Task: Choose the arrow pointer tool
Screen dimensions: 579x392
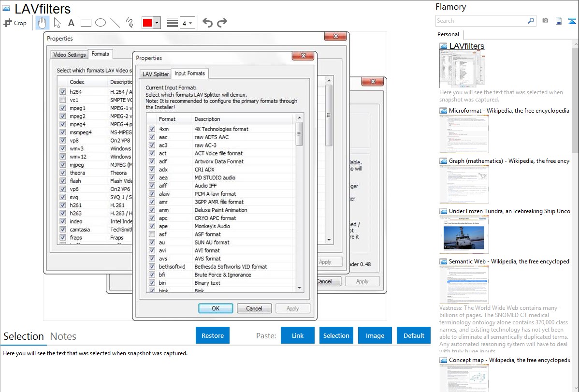Action: (57, 23)
